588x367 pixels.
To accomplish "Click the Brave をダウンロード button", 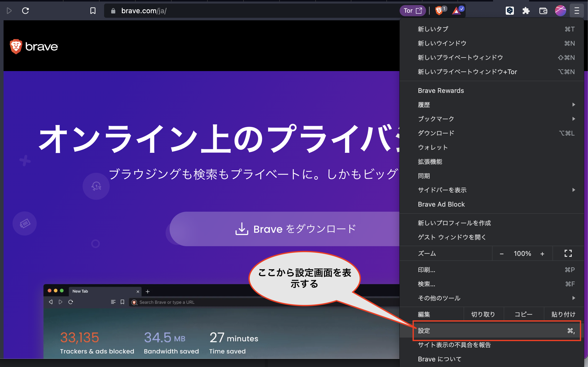I will point(285,229).
